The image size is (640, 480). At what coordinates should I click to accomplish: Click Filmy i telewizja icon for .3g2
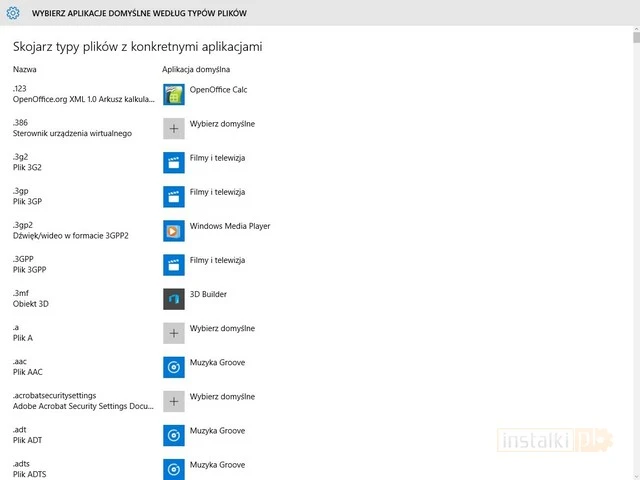pos(174,163)
